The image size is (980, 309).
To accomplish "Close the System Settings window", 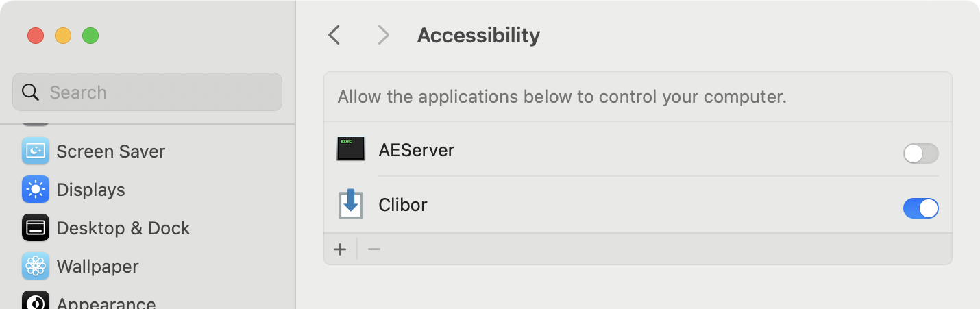I will click(x=36, y=36).
